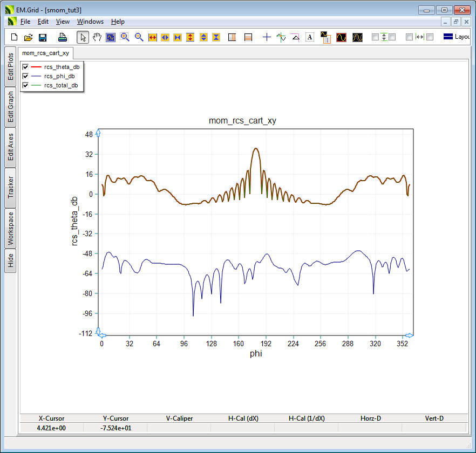
Task: Hide the rcs_total_db curve via its checkbox
Action: 25,85
